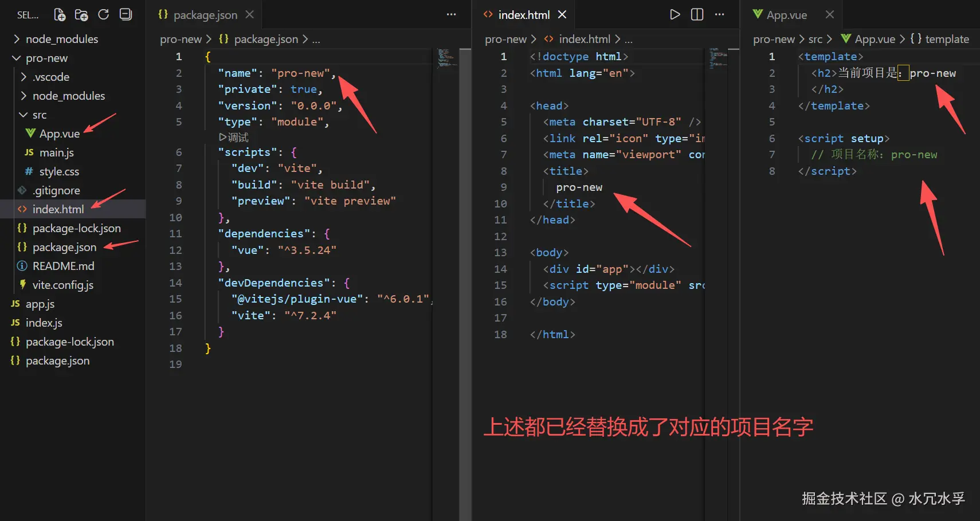Screen dimensions: 980x521
Task: Click pro-new breadcrumb in the index.html editor
Action: click(505, 39)
